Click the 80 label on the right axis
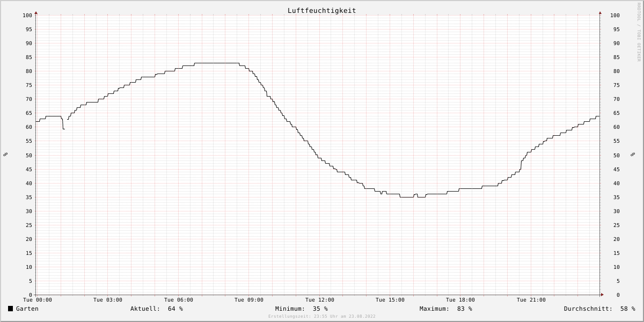 (x=616, y=71)
